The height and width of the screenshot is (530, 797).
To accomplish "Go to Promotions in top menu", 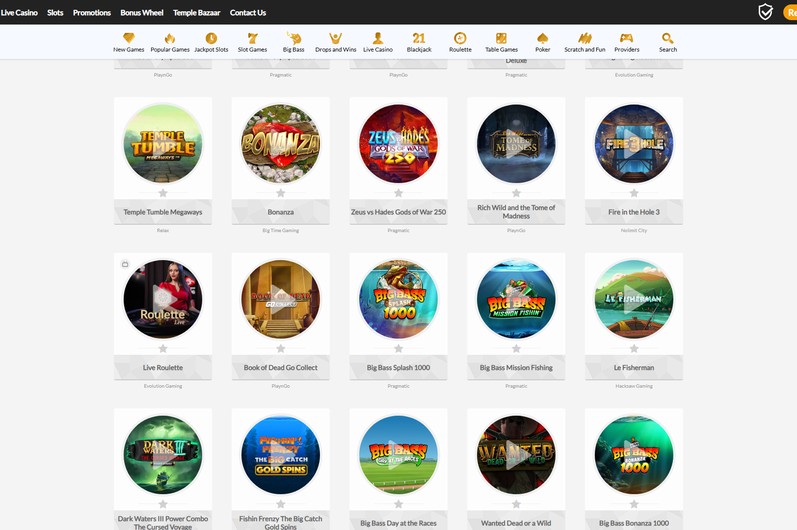I will [91, 13].
